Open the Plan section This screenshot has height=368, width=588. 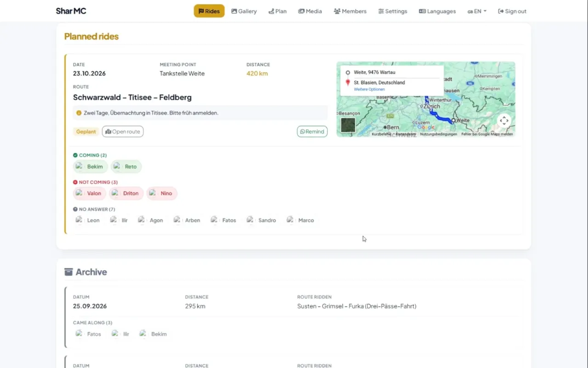pos(277,11)
